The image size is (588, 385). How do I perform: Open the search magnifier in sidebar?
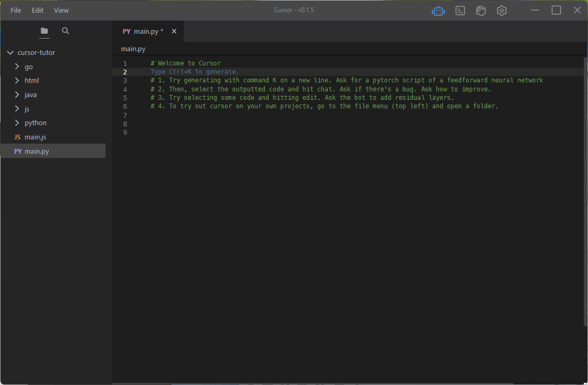(x=65, y=31)
